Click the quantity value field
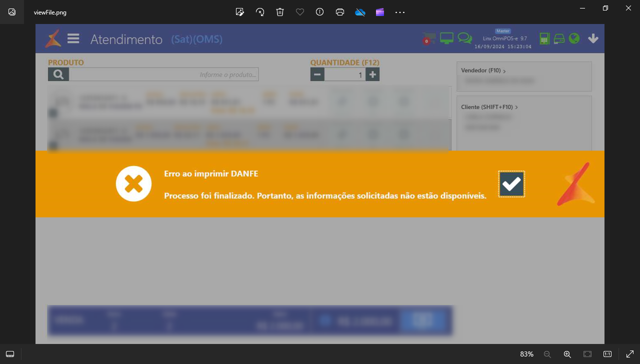Viewport: 640px width, 364px height. click(x=345, y=74)
